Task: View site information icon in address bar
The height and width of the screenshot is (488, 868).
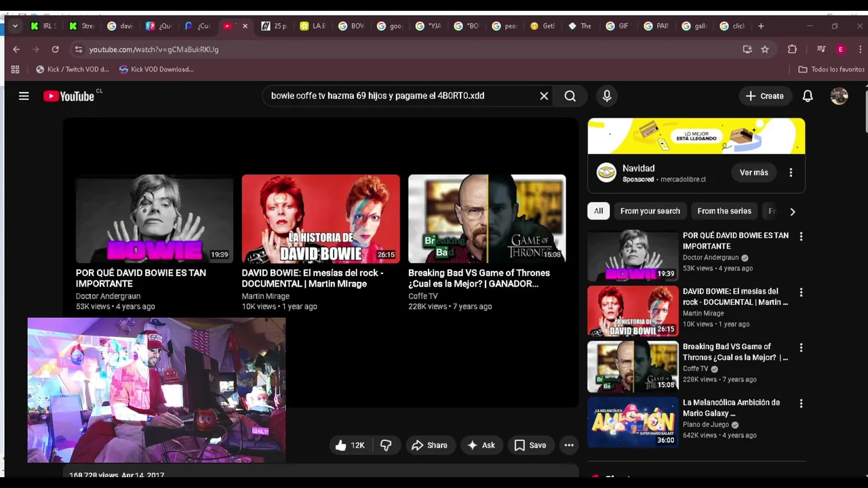Action: click(78, 49)
